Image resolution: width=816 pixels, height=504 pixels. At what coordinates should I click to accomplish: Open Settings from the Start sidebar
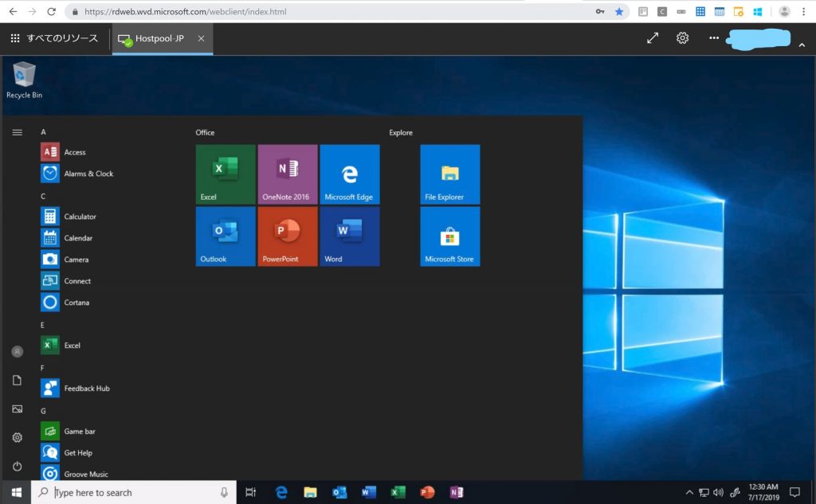tap(18, 437)
